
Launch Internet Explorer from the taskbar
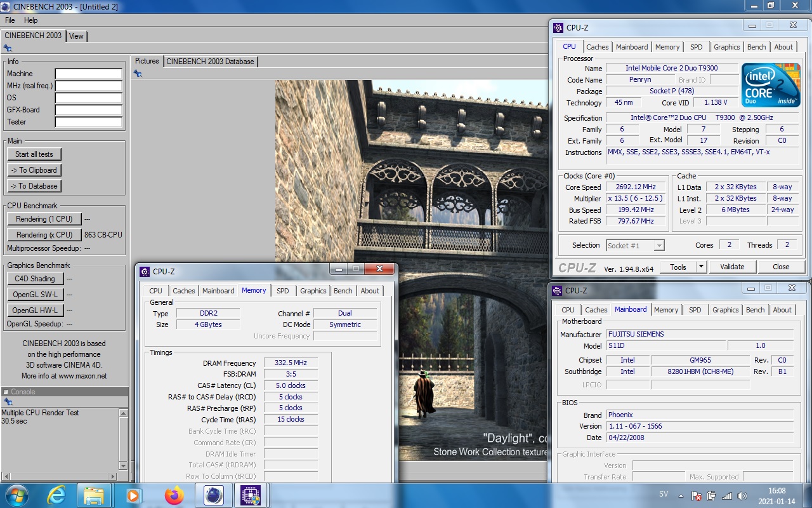[56, 495]
